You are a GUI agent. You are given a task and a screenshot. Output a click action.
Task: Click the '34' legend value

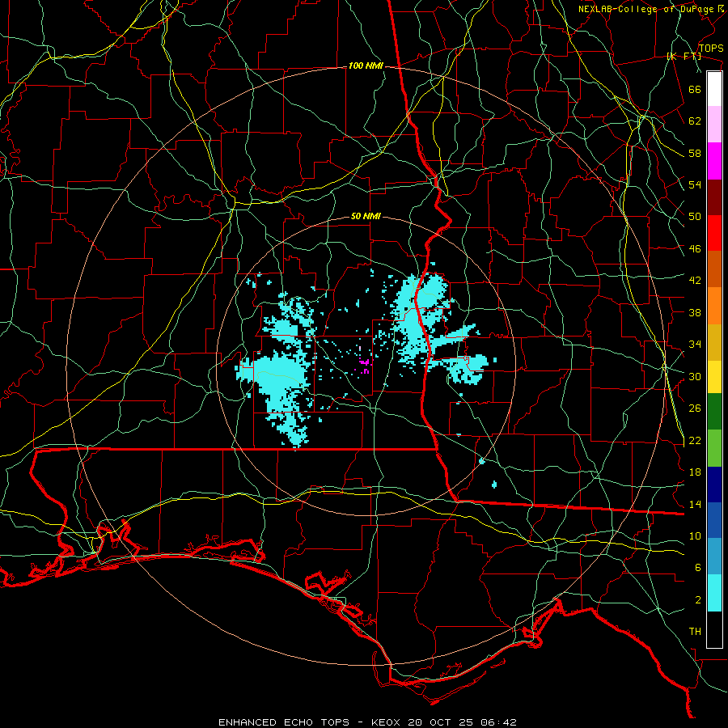[695, 344]
